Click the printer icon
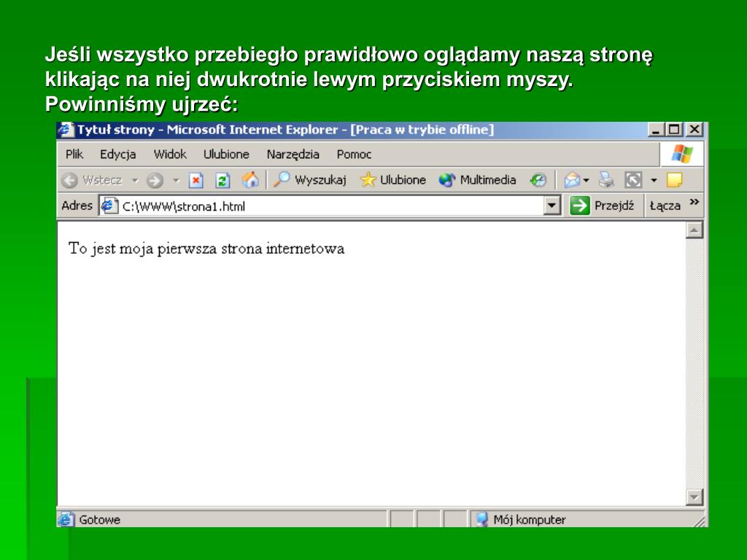This screenshot has height=560, width=747. (606, 180)
